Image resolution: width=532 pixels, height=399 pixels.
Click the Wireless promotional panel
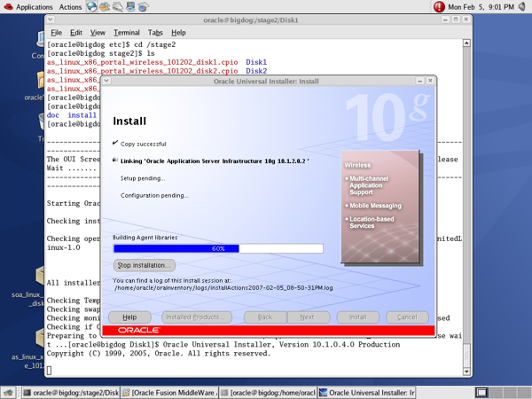(380, 207)
